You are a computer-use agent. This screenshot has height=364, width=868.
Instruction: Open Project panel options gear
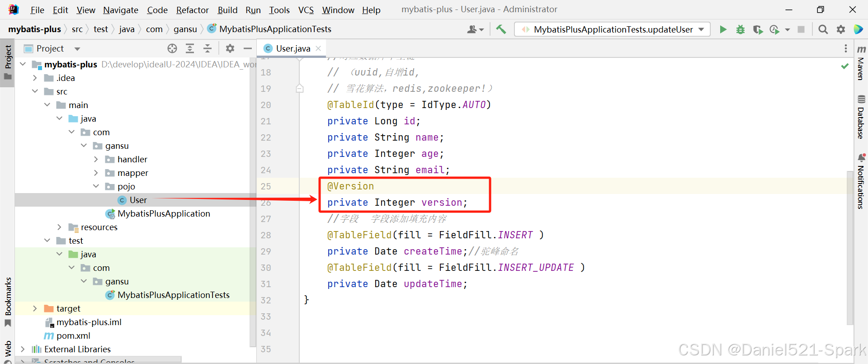point(230,48)
